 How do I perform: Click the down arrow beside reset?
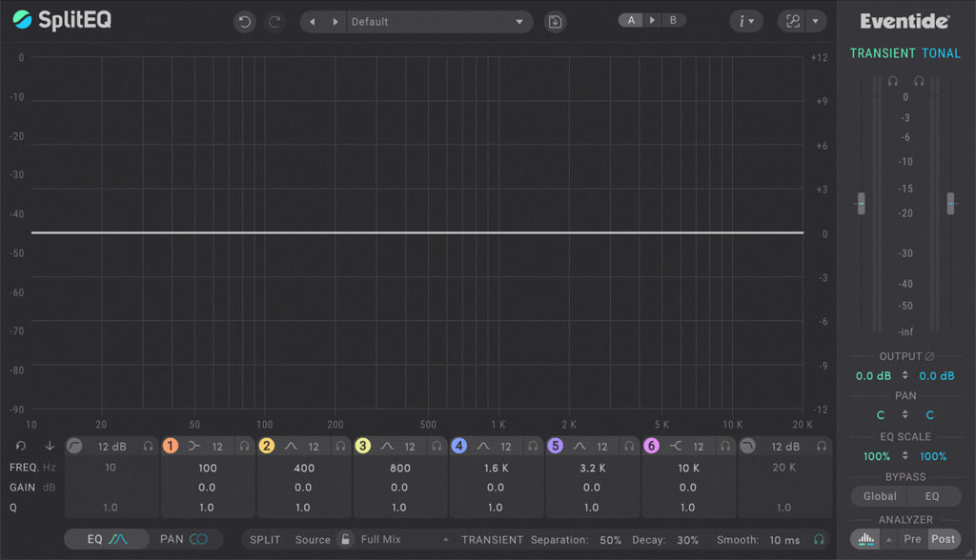[50, 446]
